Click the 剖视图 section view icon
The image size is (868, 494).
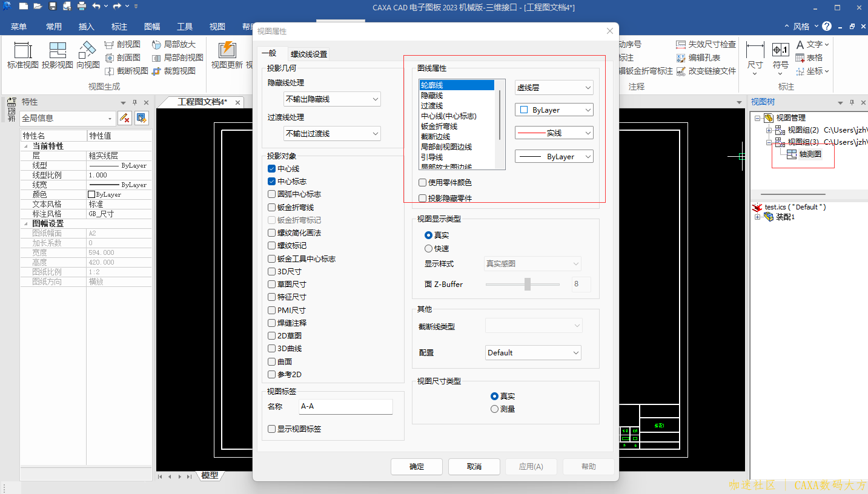[x=109, y=44]
